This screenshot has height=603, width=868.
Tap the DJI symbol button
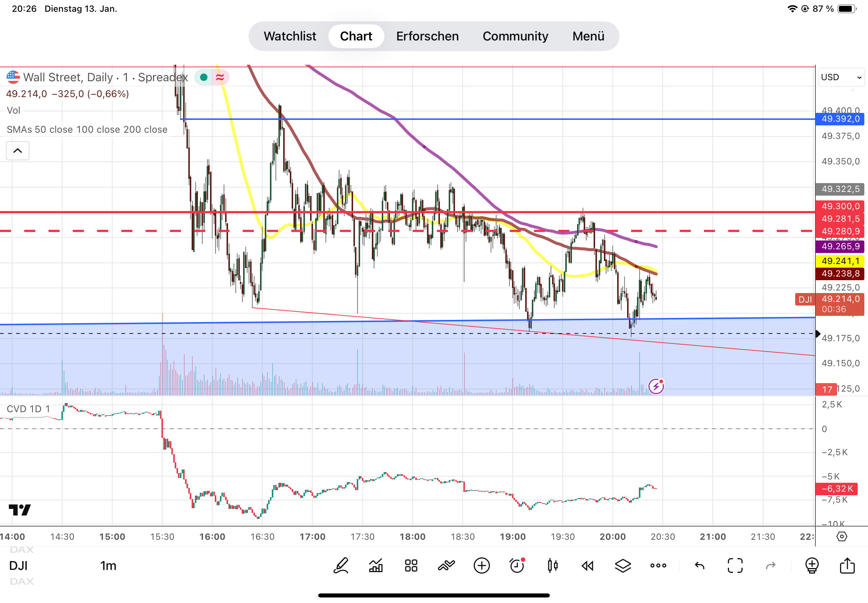pyautogui.click(x=18, y=565)
